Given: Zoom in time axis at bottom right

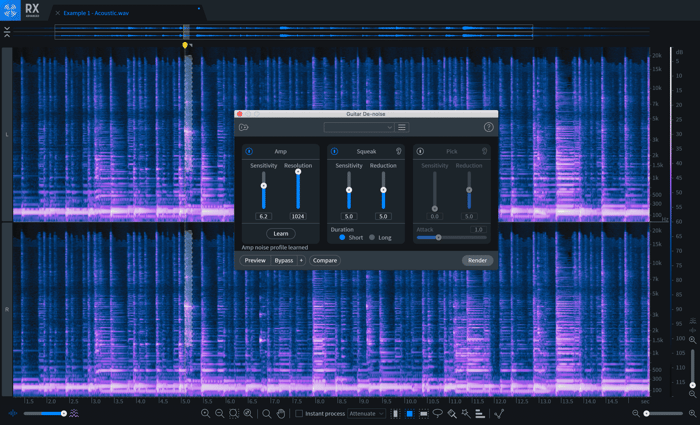Looking at the screenshot, I should [692, 413].
